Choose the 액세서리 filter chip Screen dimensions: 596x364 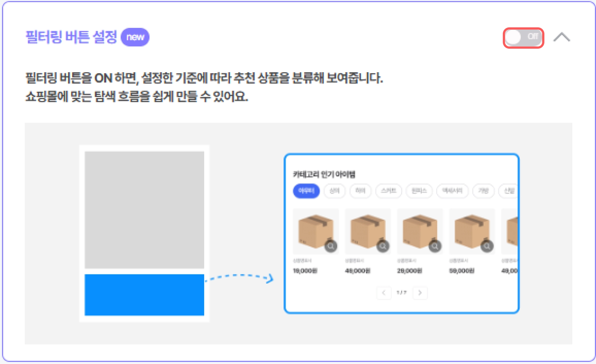pos(452,191)
